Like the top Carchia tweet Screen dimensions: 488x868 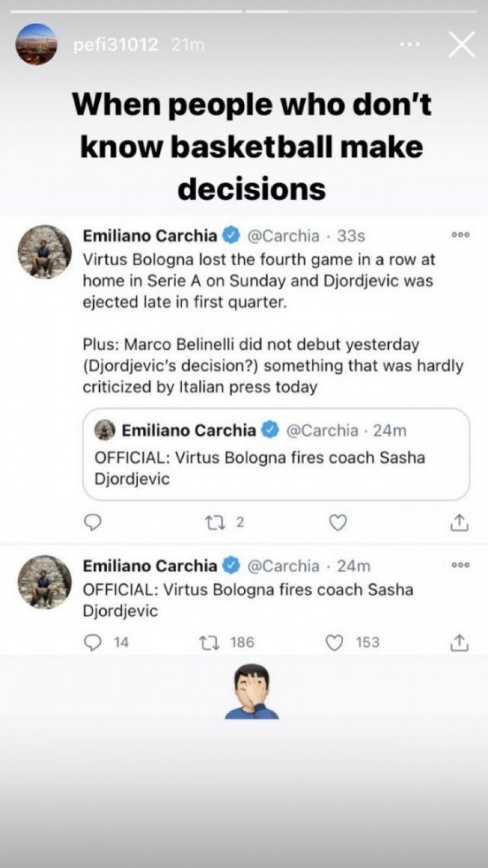pyautogui.click(x=338, y=522)
